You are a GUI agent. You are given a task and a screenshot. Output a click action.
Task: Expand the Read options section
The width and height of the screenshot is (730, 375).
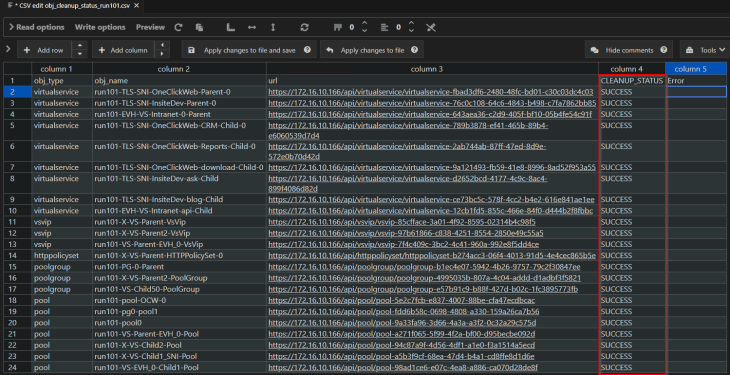(x=36, y=27)
